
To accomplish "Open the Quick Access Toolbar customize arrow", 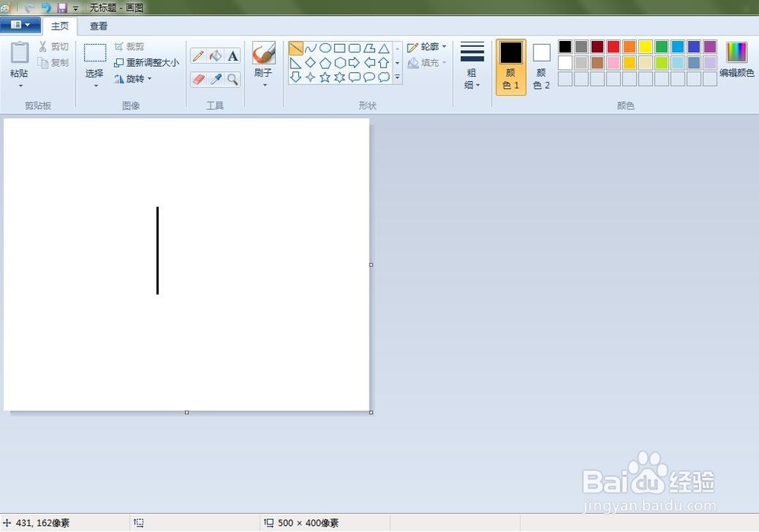I will (x=75, y=8).
